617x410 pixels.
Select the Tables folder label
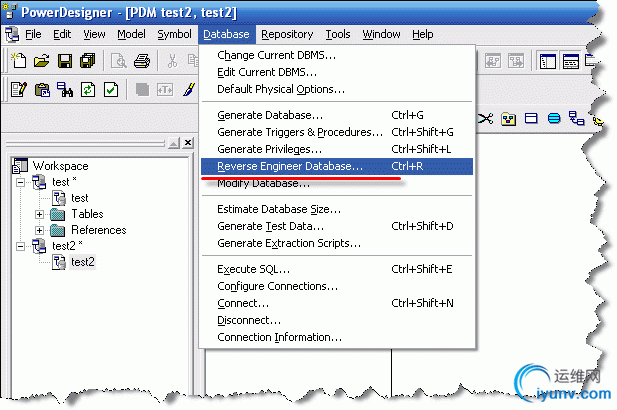pos(87,214)
